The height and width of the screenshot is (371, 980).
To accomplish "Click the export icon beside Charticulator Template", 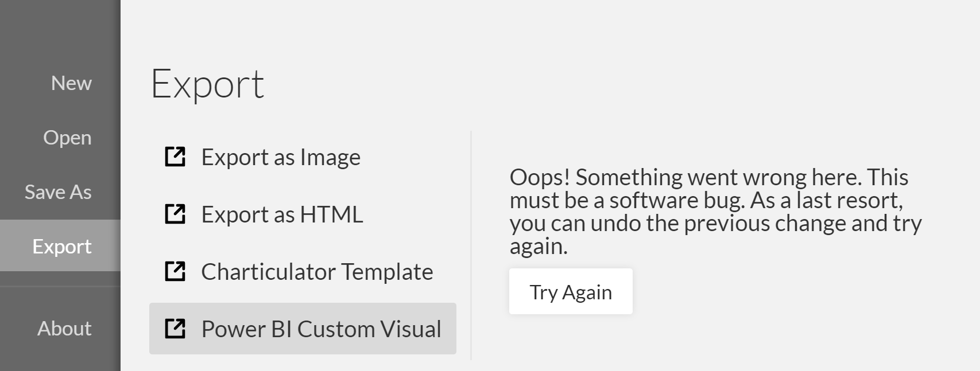I will pyautogui.click(x=176, y=271).
